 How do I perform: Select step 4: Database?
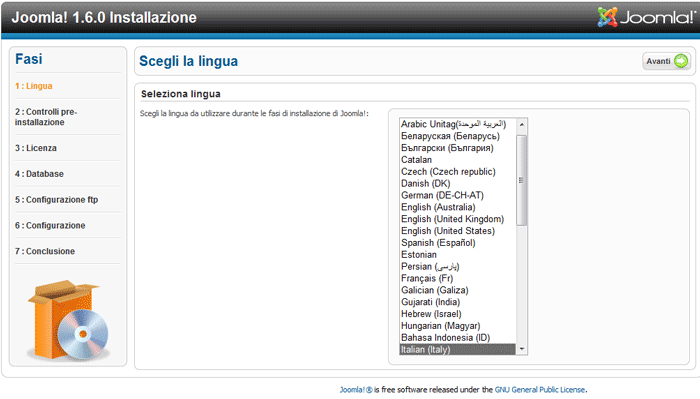click(x=39, y=174)
